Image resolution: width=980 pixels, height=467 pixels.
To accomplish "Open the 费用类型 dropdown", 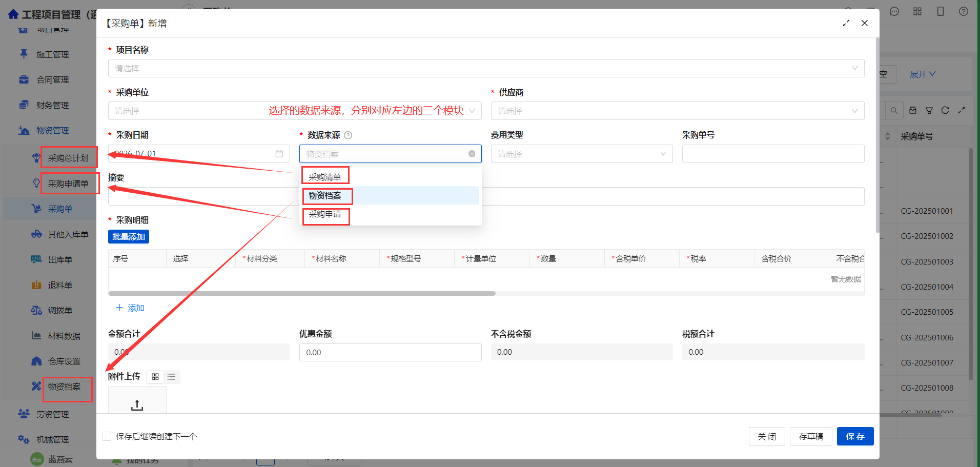I will (582, 154).
